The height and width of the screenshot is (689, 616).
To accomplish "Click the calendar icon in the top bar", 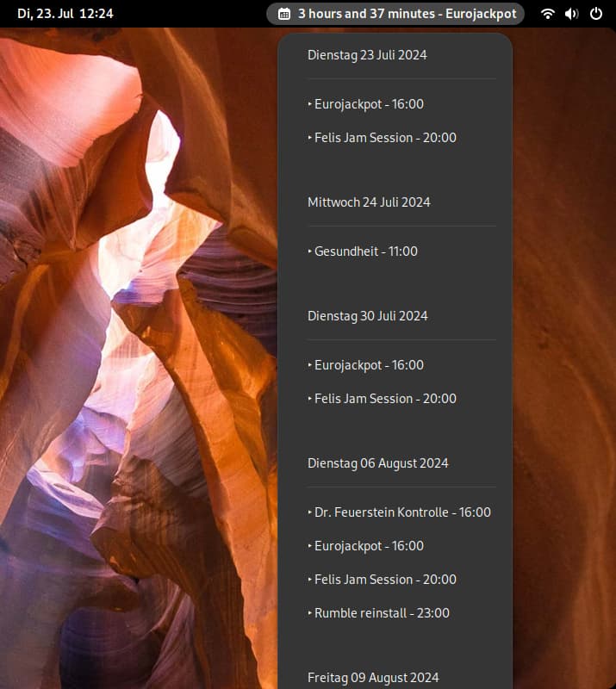I will [x=284, y=14].
